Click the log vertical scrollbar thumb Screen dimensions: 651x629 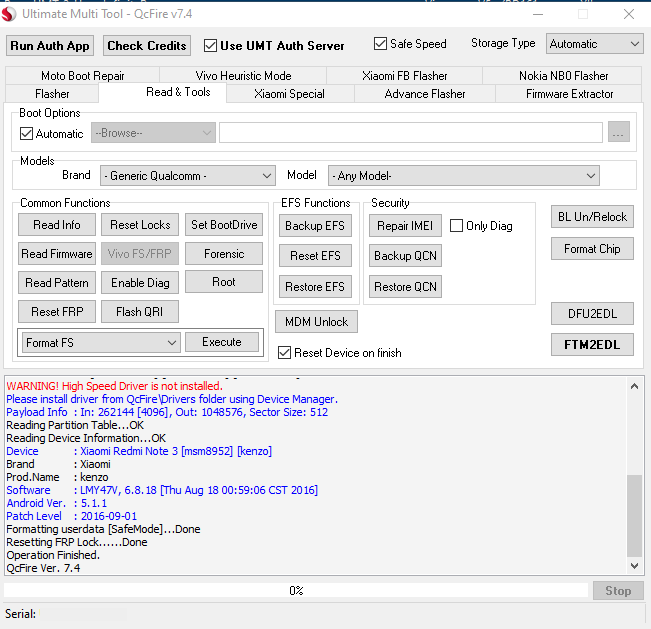click(x=634, y=515)
